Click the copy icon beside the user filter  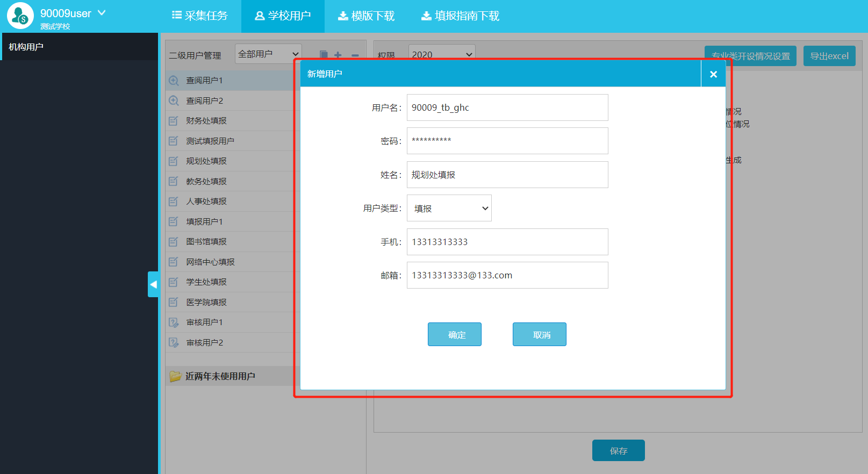(324, 55)
